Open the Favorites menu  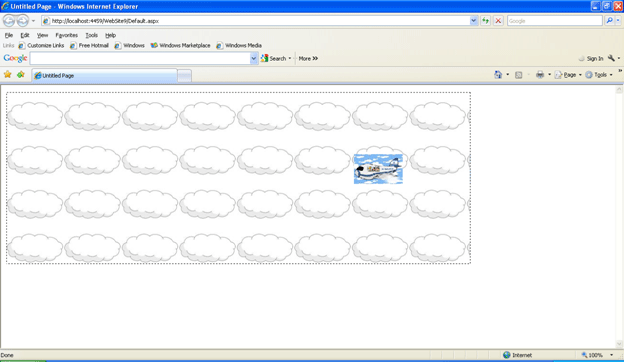tap(66, 35)
